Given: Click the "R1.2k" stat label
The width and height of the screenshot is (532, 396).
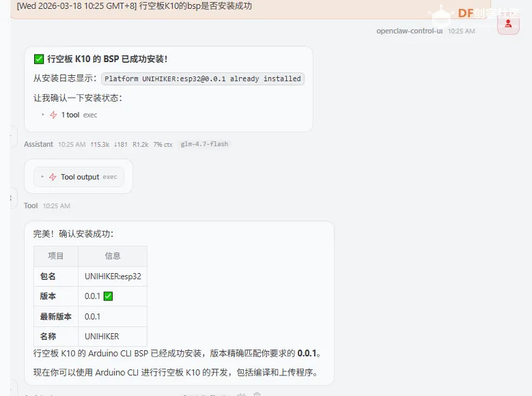Looking at the screenshot, I should coord(141,145).
